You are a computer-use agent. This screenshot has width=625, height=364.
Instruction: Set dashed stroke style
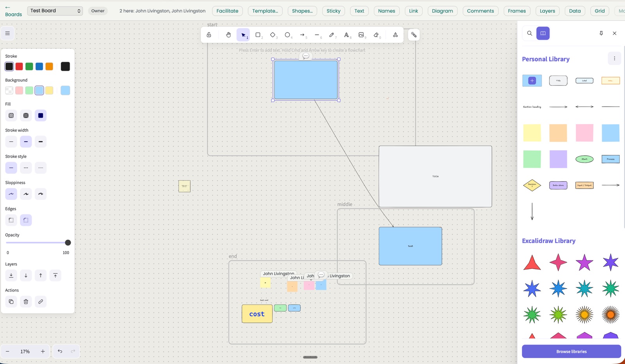[x=26, y=168]
